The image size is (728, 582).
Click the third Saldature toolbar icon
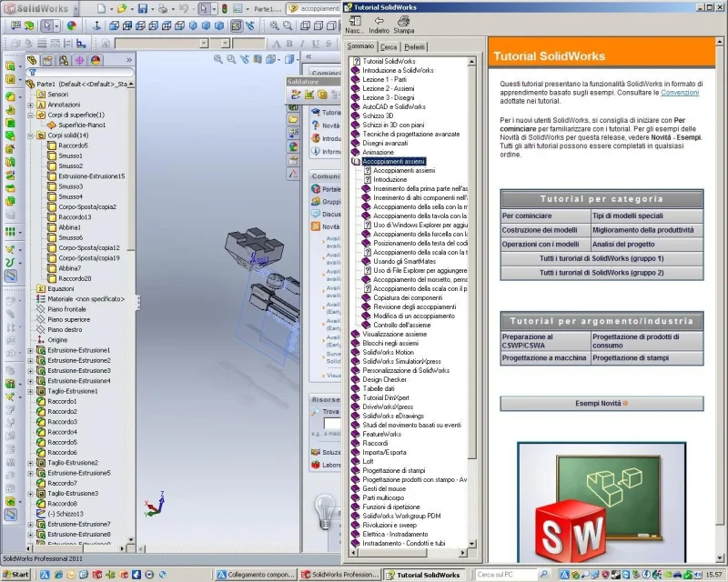tap(322, 95)
